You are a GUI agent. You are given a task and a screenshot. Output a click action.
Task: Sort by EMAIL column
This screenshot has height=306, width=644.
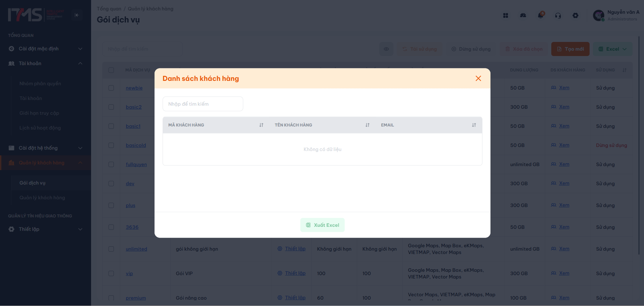474,125
